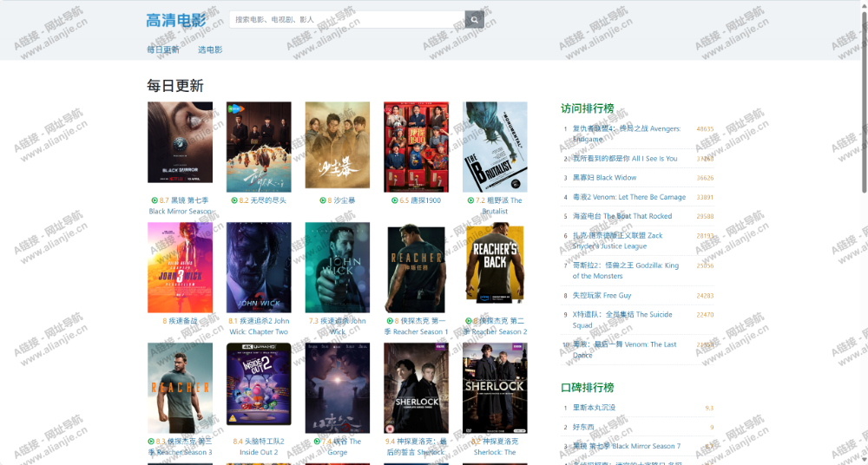Viewport: 868px width, 465px height.
Task: Open the 粗野派 The Brutalist title link
Action: [x=499, y=206]
